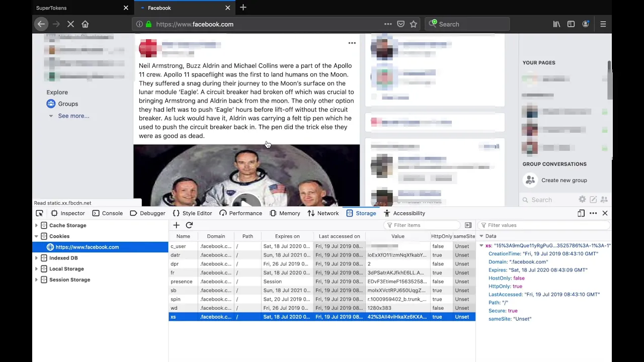The height and width of the screenshot is (362, 644).
Task: Select the spin cookie row
Action: pyautogui.click(x=322, y=299)
